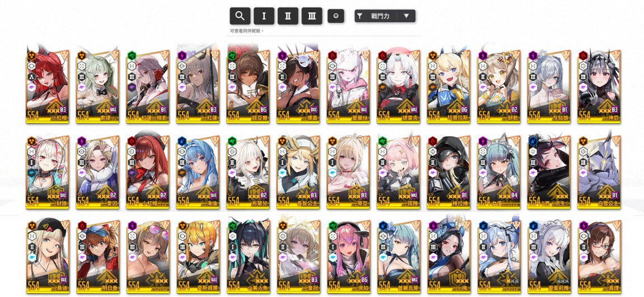Open the 真理 character card
644x297 pixels.
[x=599, y=256]
